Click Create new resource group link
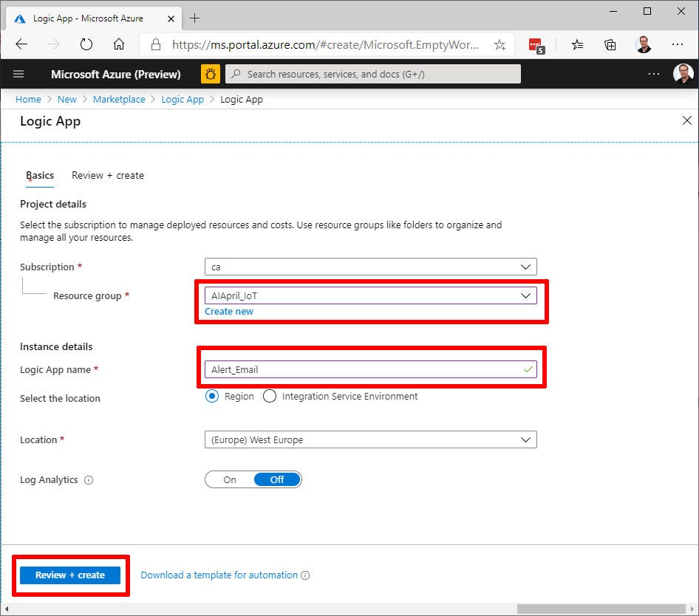 tap(229, 312)
